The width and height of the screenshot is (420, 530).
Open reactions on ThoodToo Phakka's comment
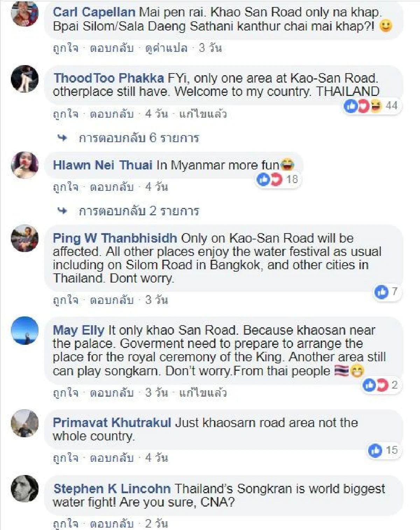(x=371, y=106)
